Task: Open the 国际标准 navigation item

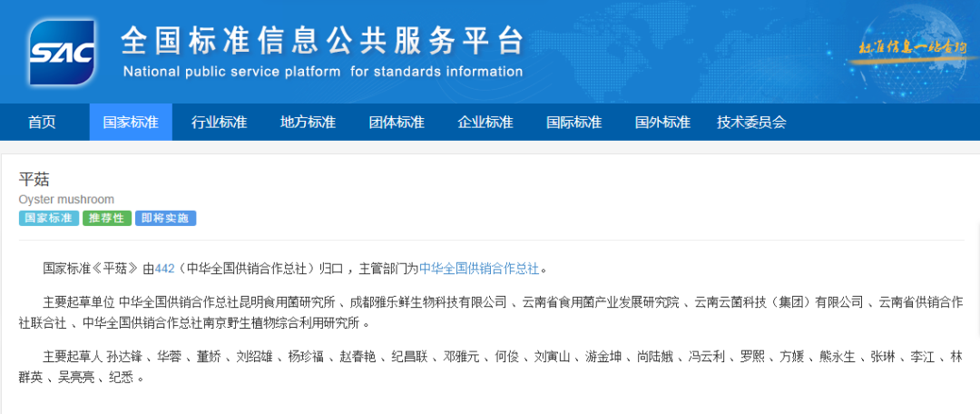Action: [573, 123]
